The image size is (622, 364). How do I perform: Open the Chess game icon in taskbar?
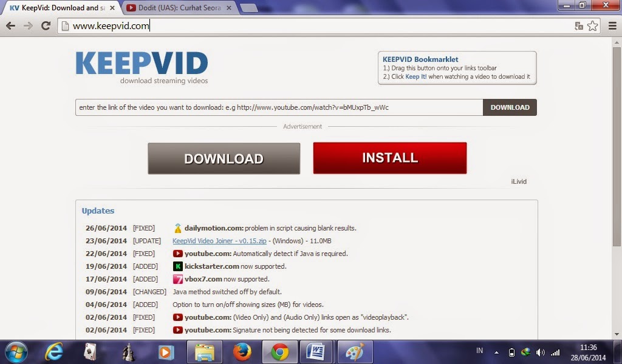(129, 352)
